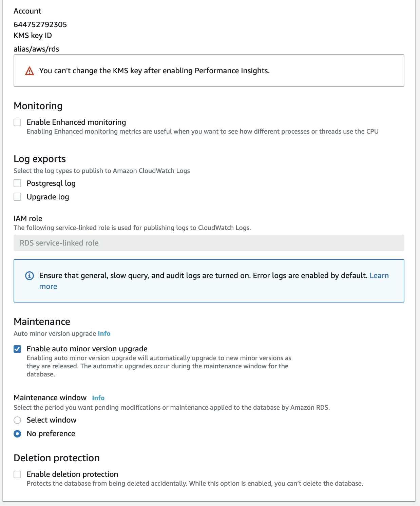
Task: Click Info link next to Maintenance window
Action: (x=98, y=398)
